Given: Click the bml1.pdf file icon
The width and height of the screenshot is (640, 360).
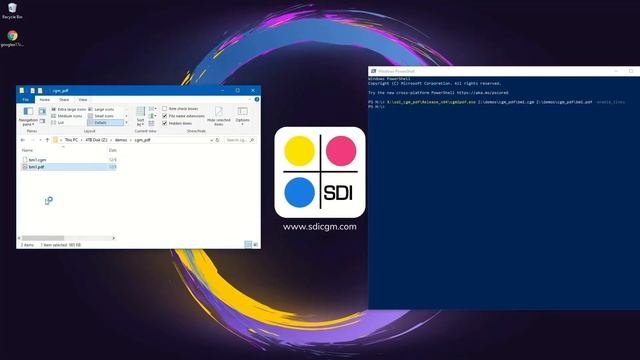Looking at the screenshot, I should click(x=25, y=167).
